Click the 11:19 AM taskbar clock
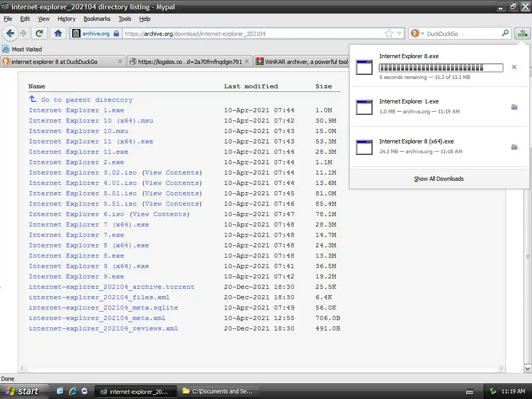The image size is (532, 399). [513, 391]
